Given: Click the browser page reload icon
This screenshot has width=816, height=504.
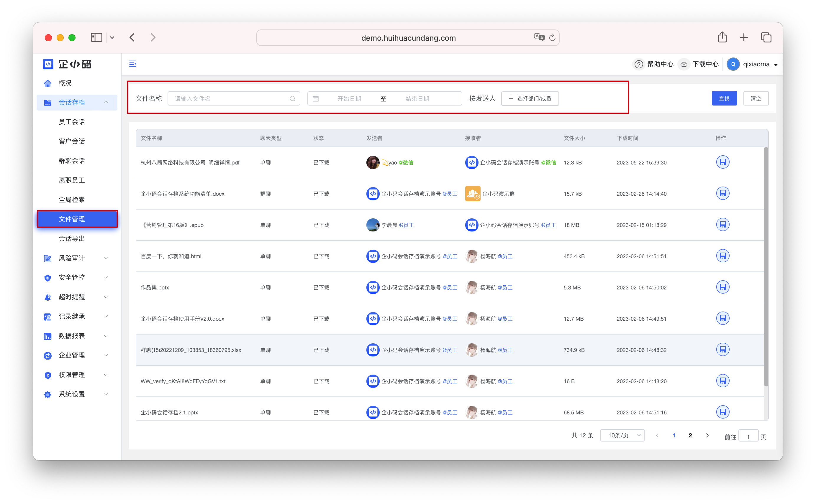Looking at the screenshot, I should point(552,38).
